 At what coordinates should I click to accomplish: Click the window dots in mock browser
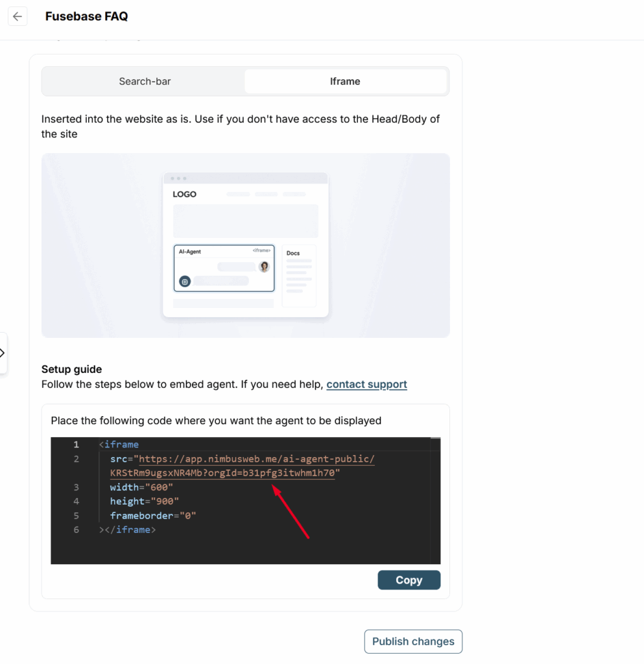pos(178,178)
